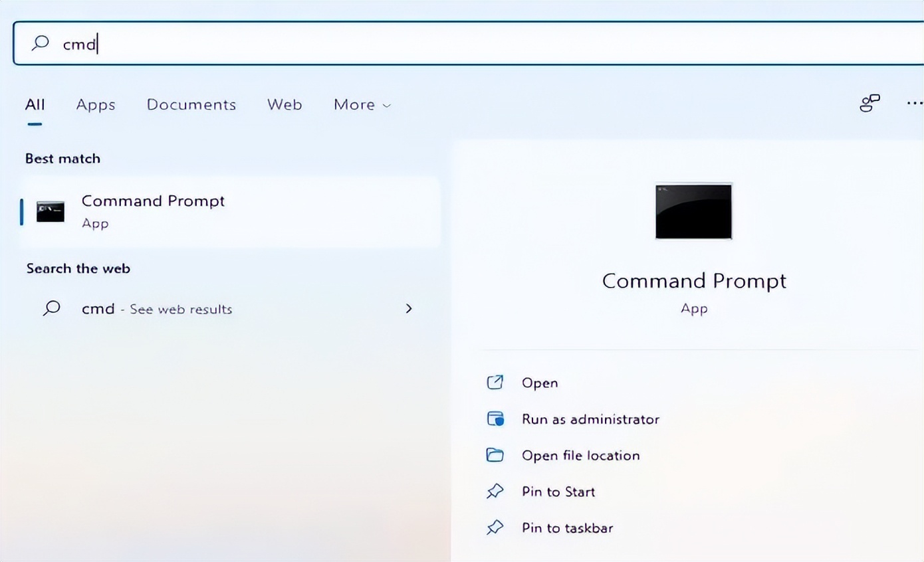Expand the cmd web results chevron
Screen dimensions: 924x562
(409, 308)
